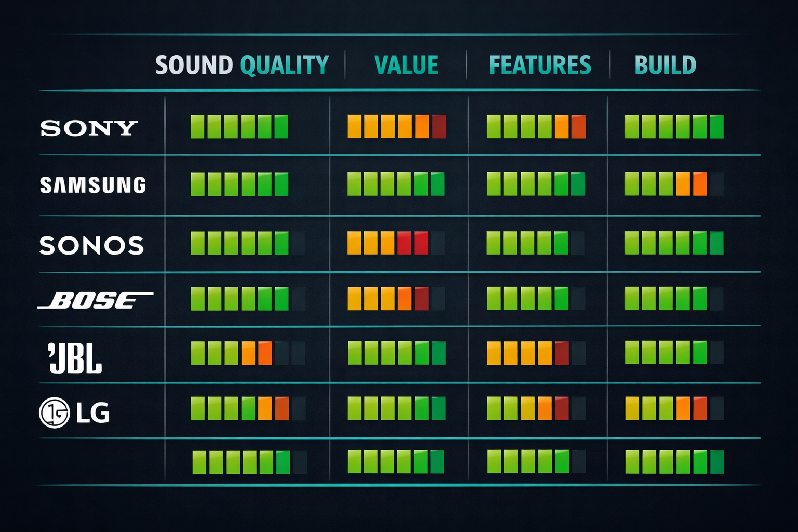Image resolution: width=798 pixels, height=532 pixels.
Task: Click Sony's value rating bar
Action: [397, 126]
